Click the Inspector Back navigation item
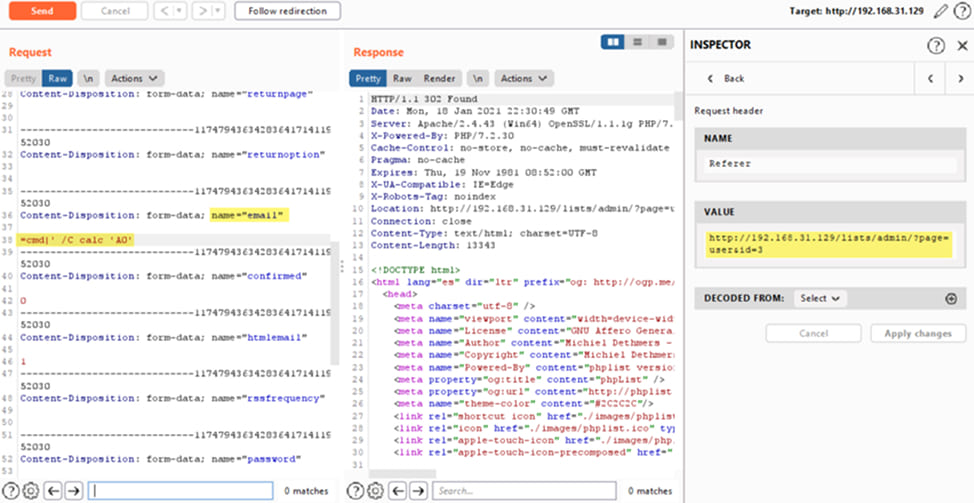Viewport: 974px width, 503px height. [x=726, y=78]
